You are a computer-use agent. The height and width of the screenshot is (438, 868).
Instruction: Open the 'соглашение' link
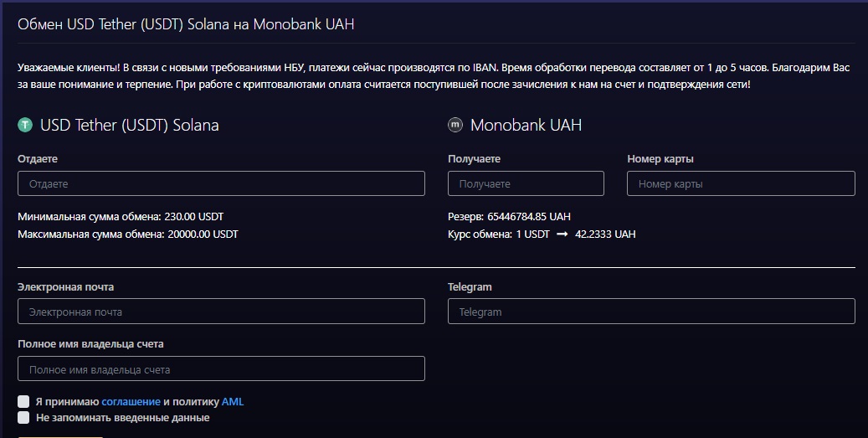point(131,402)
